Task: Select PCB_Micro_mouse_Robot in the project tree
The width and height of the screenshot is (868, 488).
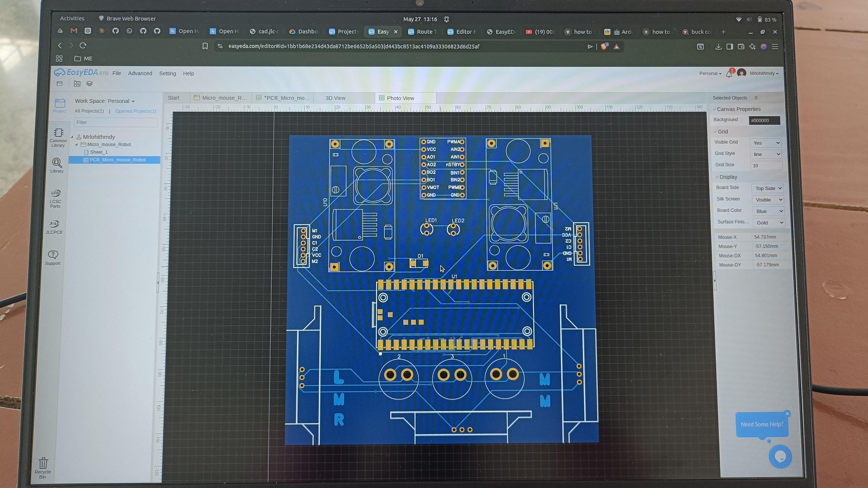Action: point(114,160)
